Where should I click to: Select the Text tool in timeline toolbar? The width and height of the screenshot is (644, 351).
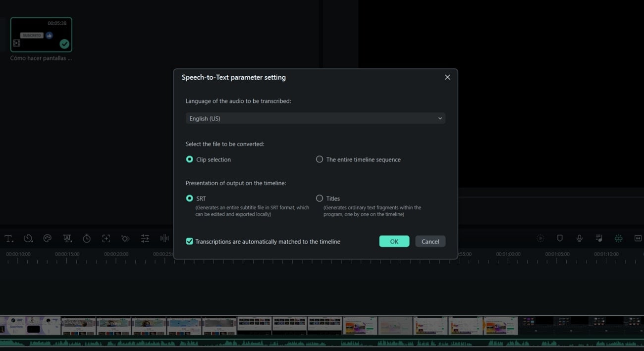click(x=9, y=239)
